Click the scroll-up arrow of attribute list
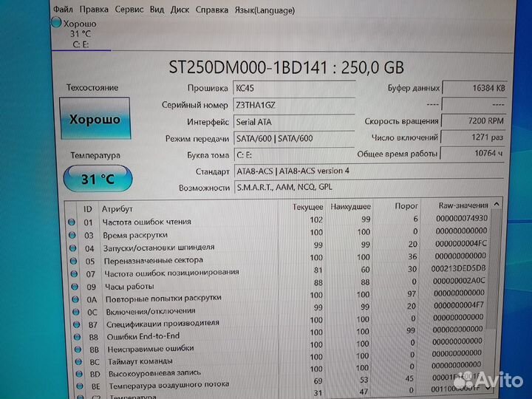532x399 pixels. (497, 204)
